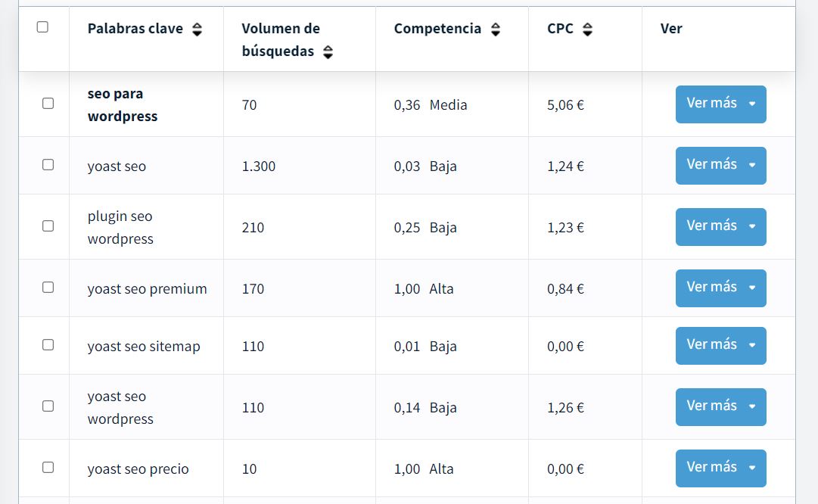Sort by Volumen de búsquedas
The width and height of the screenshot is (818, 504).
(x=328, y=54)
